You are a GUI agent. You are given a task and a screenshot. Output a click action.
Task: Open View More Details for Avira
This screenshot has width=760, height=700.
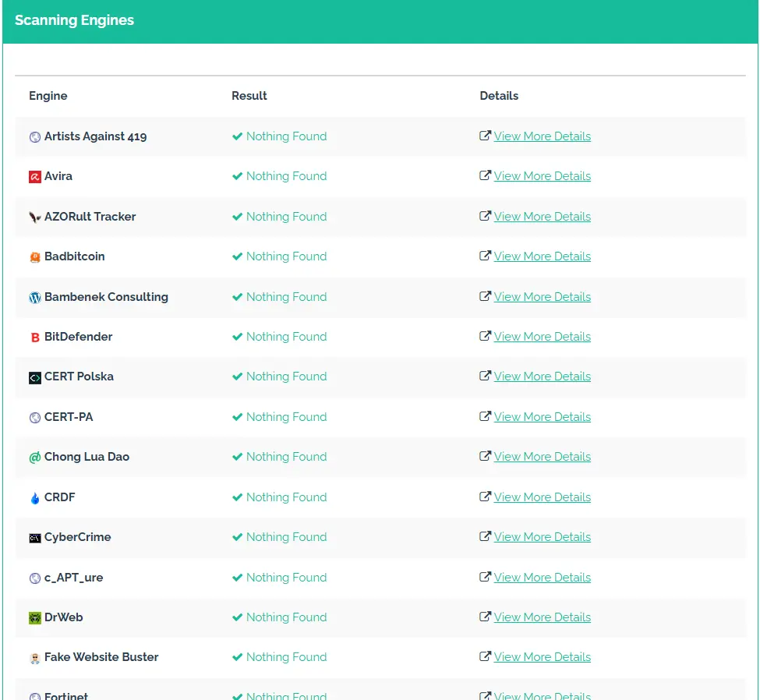pyautogui.click(x=543, y=176)
